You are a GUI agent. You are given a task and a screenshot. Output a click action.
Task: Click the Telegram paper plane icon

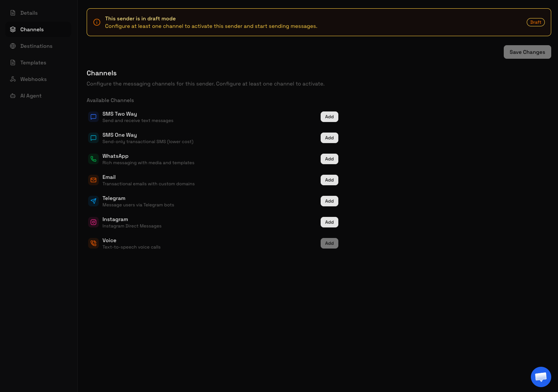point(93,201)
